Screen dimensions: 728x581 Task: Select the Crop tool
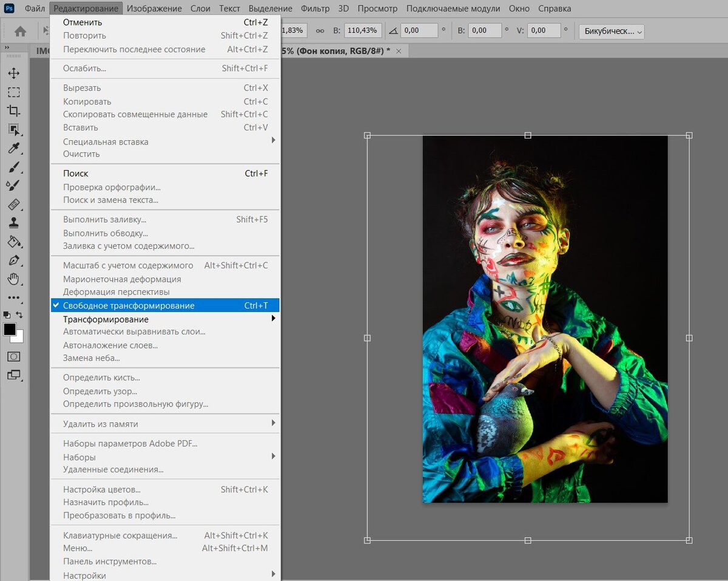click(x=13, y=111)
